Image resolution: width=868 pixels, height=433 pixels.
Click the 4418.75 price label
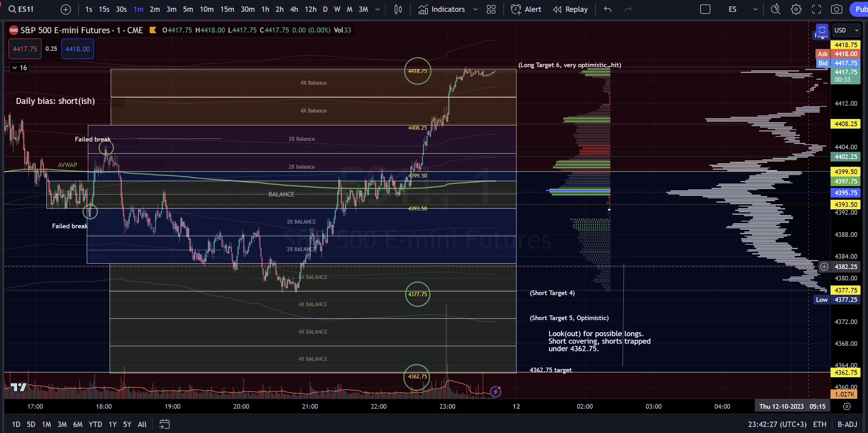(x=845, y=45)
